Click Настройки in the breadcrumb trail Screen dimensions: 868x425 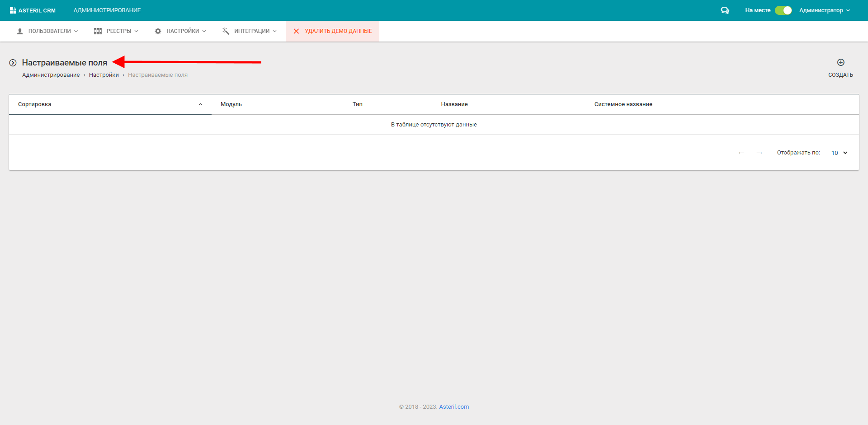pos(104,75)
